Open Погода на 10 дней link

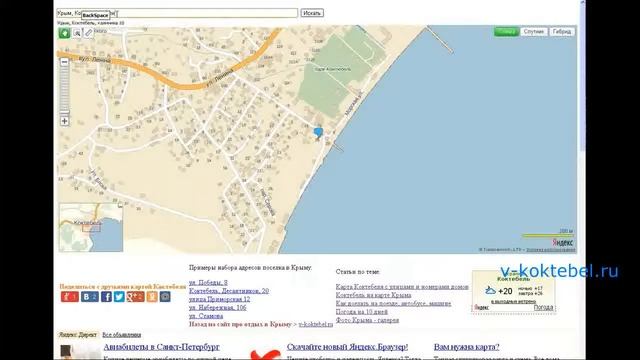pos(362,312)
